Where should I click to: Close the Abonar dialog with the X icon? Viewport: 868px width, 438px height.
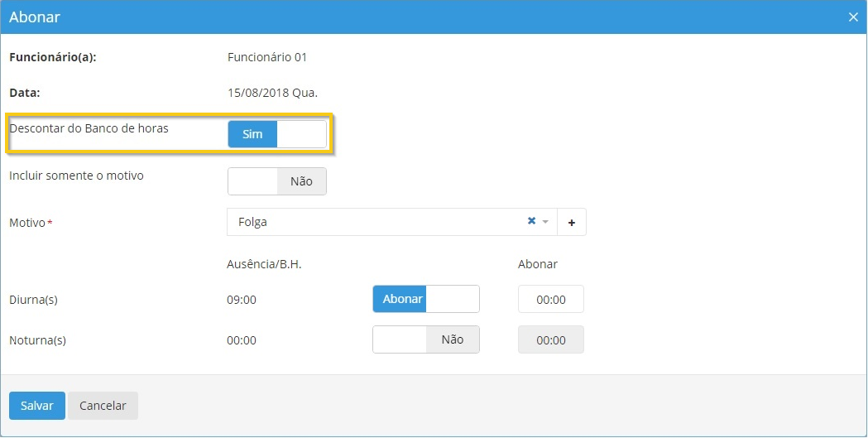853,17
